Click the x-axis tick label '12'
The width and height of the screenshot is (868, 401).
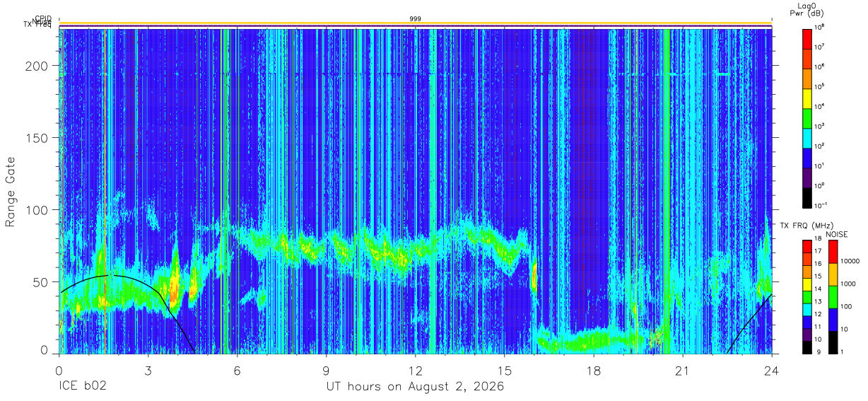tap(416, 370)
